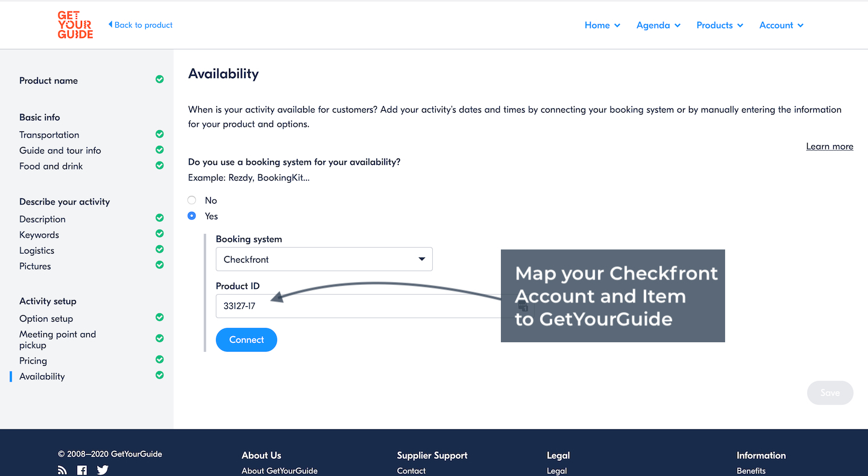Open the Booking system Checkfront dropdown

click(x=324, y=259)
